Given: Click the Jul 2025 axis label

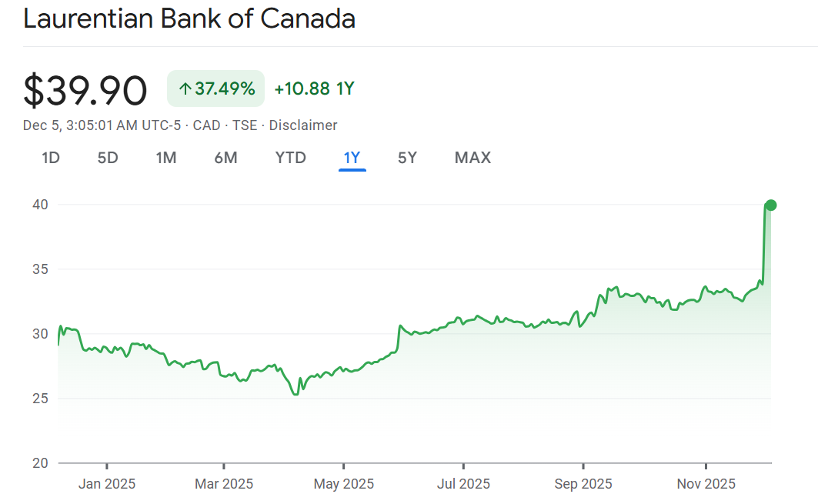Looking at the screenshot, I should click(x=463, y=484).
